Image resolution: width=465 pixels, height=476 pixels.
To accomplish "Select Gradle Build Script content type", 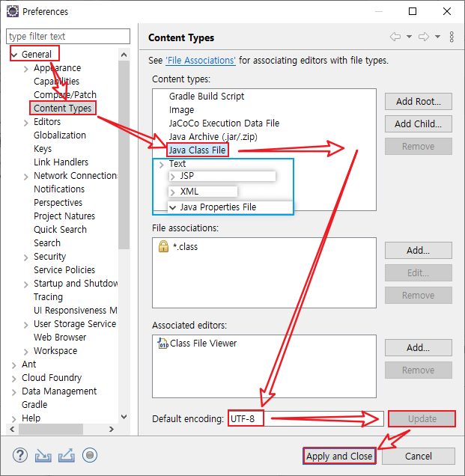I will 207,97.
